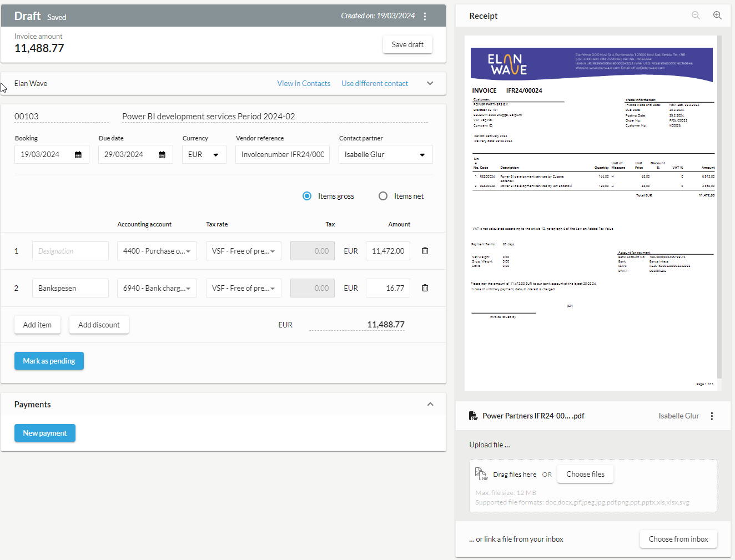This screenshot has height=560, width=735.
Task: Click the PDF icon of Power Partners file
Action: [473, 416]
